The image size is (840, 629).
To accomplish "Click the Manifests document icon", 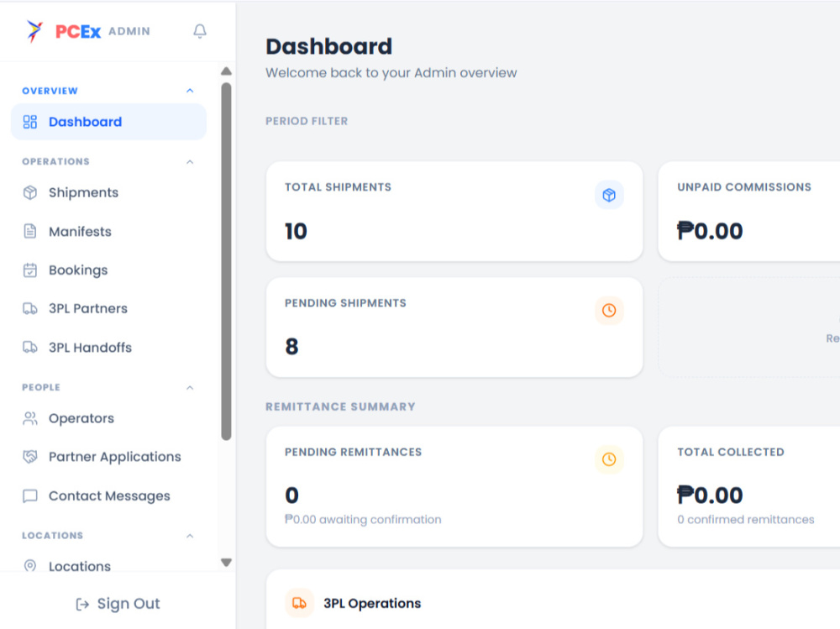I will click(x=30, y=232).
